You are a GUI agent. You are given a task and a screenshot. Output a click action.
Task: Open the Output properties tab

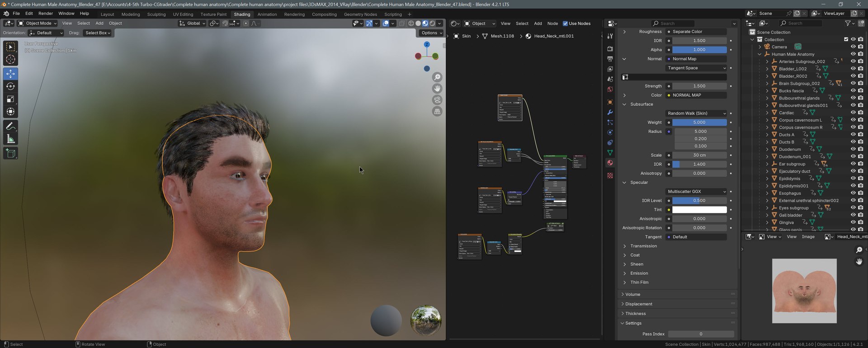point(610,59)
